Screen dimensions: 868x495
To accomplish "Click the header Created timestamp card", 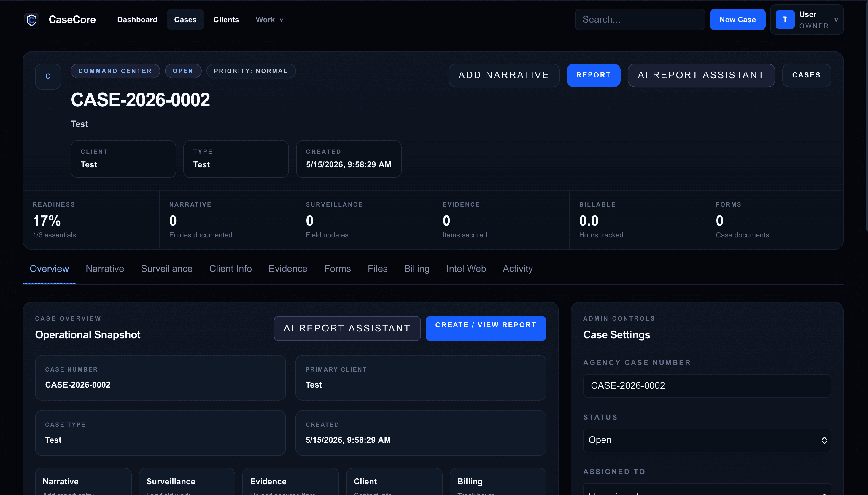I will click(348, 159).
